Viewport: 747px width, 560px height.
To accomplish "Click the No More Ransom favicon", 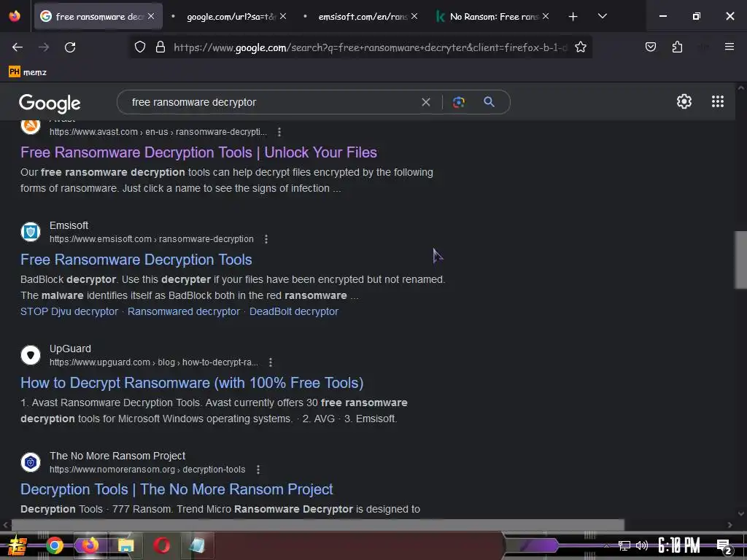I will click(x=31, y=462).
